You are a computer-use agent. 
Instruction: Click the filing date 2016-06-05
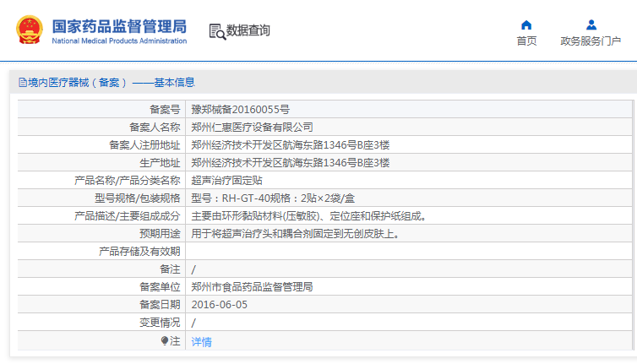220,304
